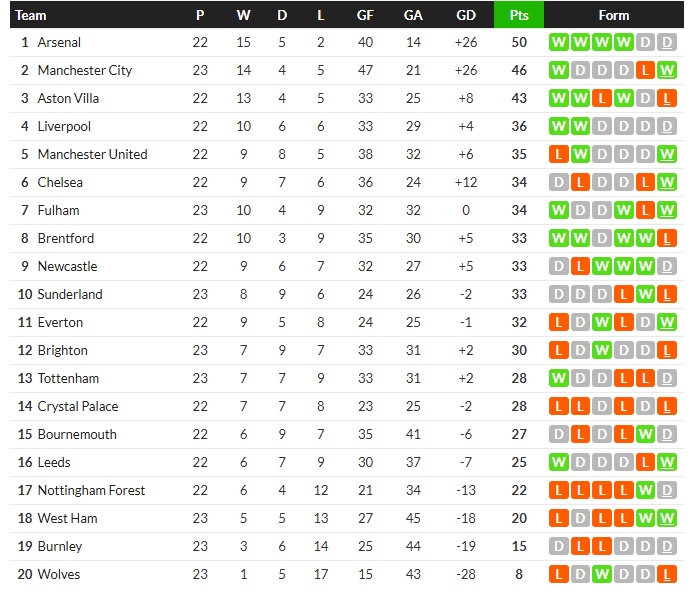Open the Aston Villa team link
This screenshot has height=596, width=698.
pos(67,99)
